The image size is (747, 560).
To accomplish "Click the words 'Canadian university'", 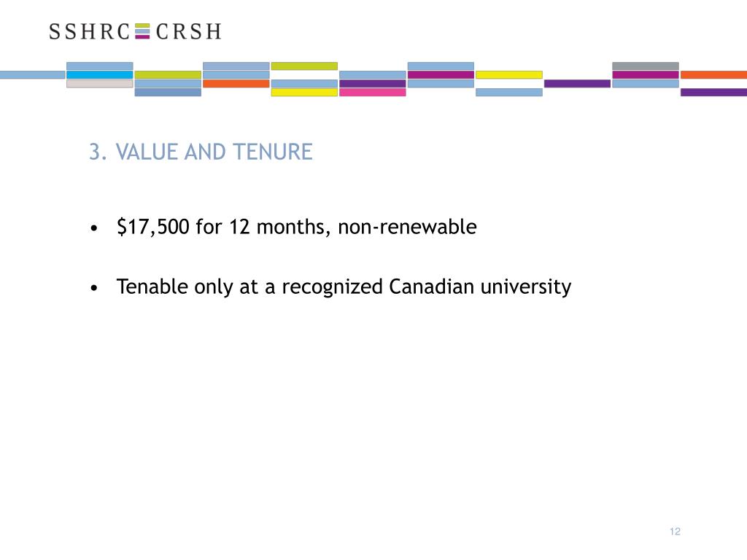I will point(480,287).
